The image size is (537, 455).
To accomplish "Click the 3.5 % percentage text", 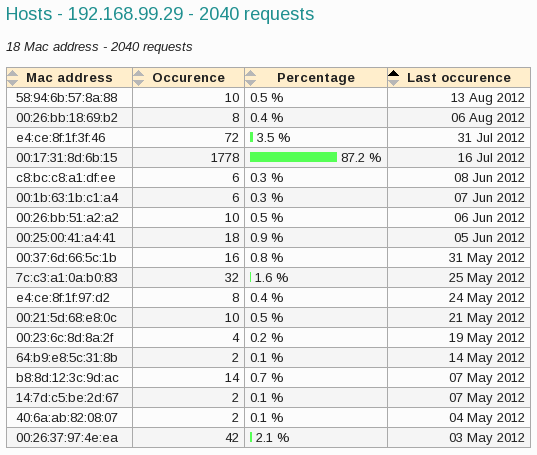I will (273, 138).
